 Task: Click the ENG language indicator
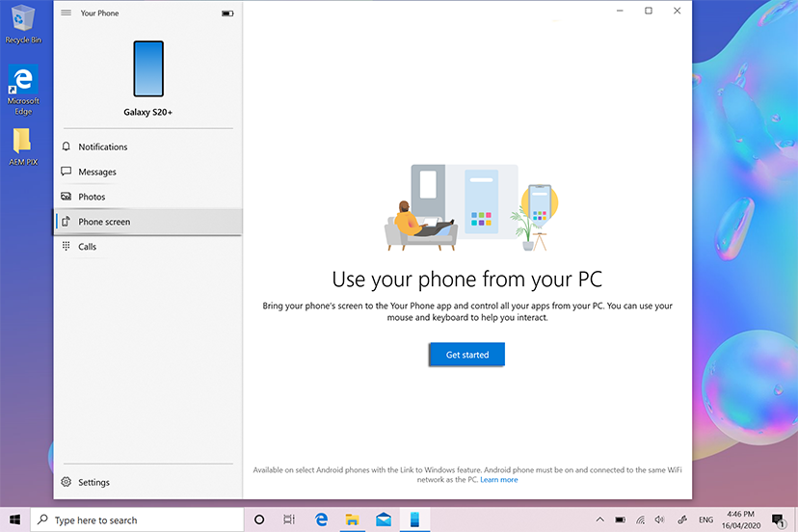(x=705, y=519)
